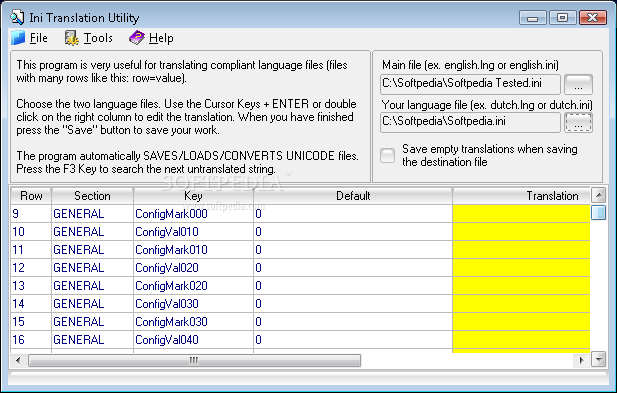617x393 pixels.
Task: Select the translation cell in row 13
Action: [521, 286]
